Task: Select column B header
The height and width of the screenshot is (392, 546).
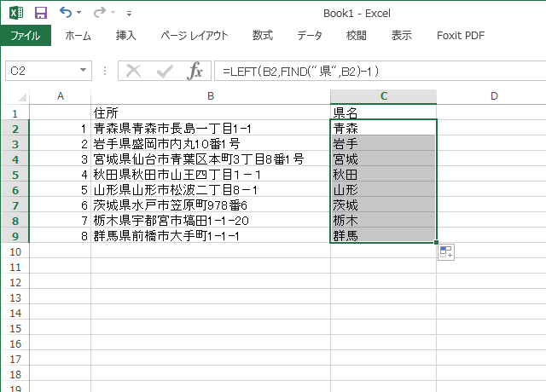Action: pos(211,96)
